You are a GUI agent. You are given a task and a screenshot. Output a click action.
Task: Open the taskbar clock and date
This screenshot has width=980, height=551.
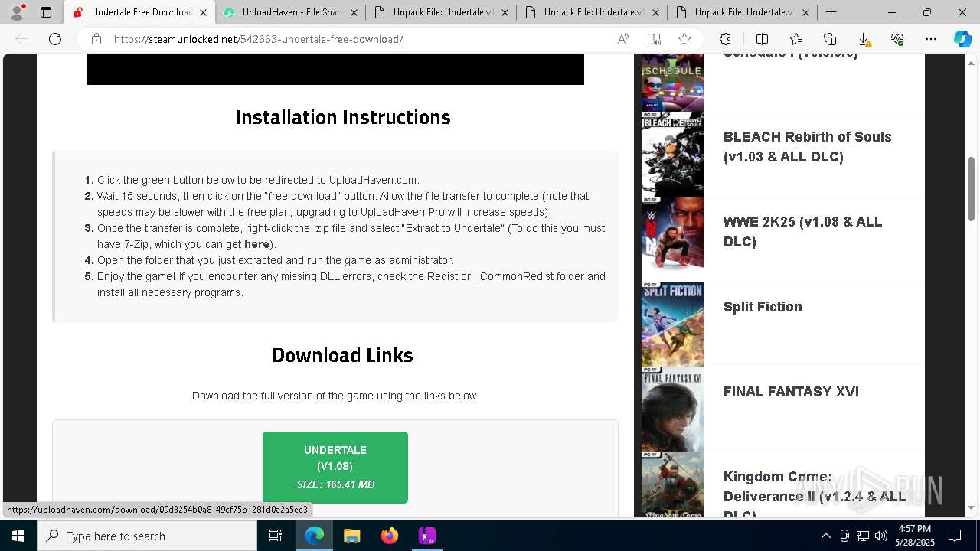[x=914, y=536]
